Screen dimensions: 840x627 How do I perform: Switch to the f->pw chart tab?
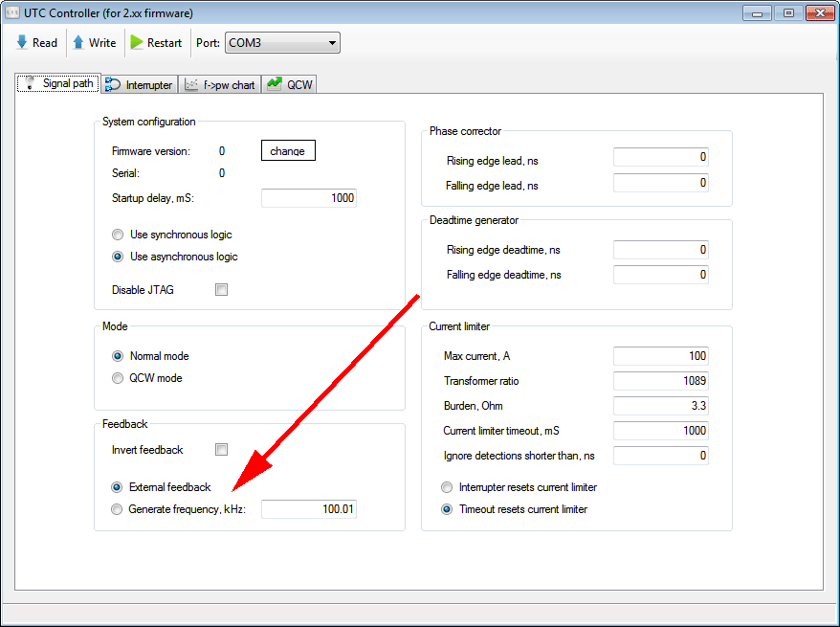[220, 84]
